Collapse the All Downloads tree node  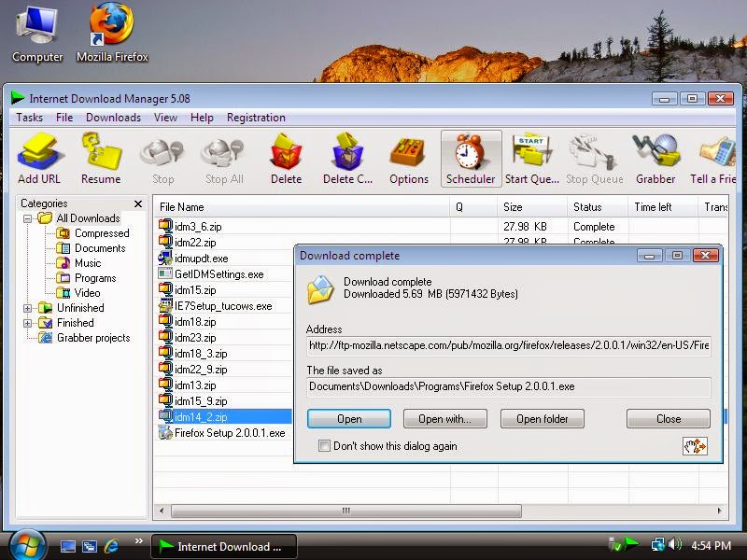coord(28,218)
